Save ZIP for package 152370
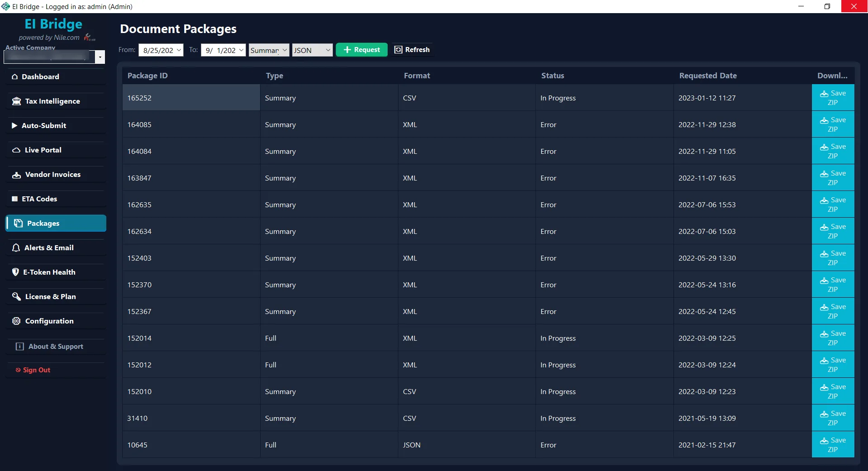This screenshot has width=868, height=471. point(833,285)
